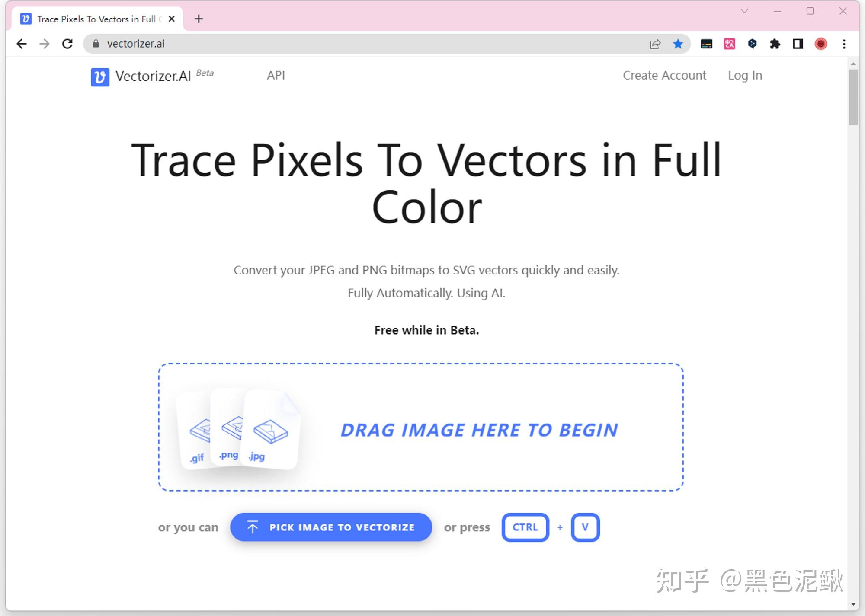The image size is (865, 616).
Task: Maximize the browser window
Action: 810,11
